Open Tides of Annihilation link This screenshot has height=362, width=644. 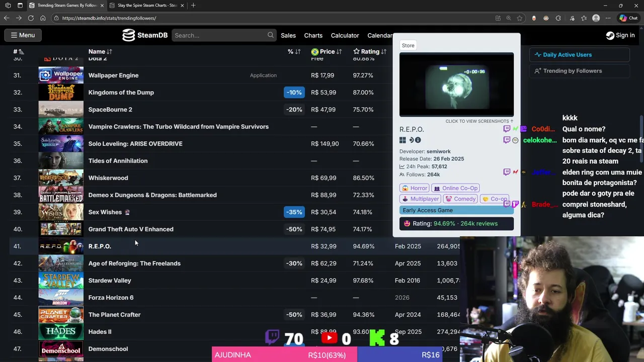[118, 161]
